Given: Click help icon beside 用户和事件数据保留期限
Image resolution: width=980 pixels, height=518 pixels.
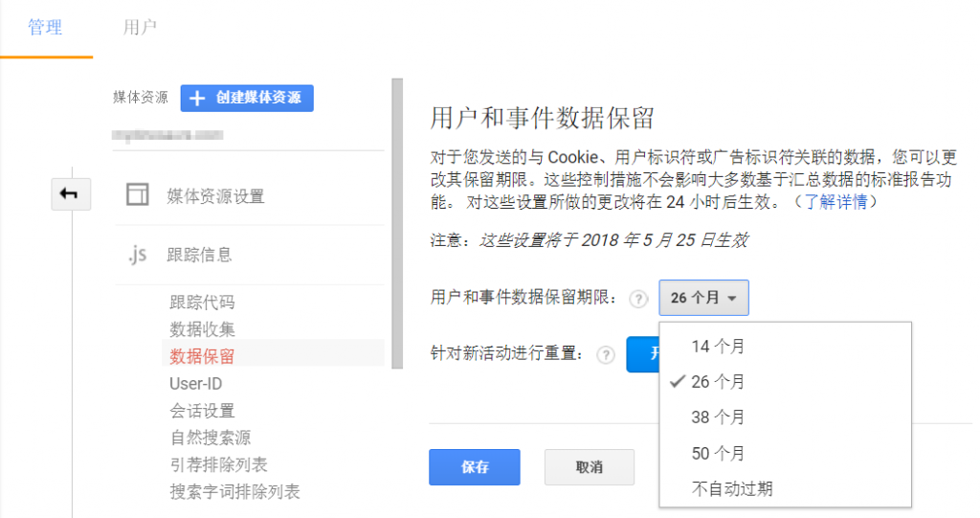Looking at the screenshot, I should coord(638,299).
